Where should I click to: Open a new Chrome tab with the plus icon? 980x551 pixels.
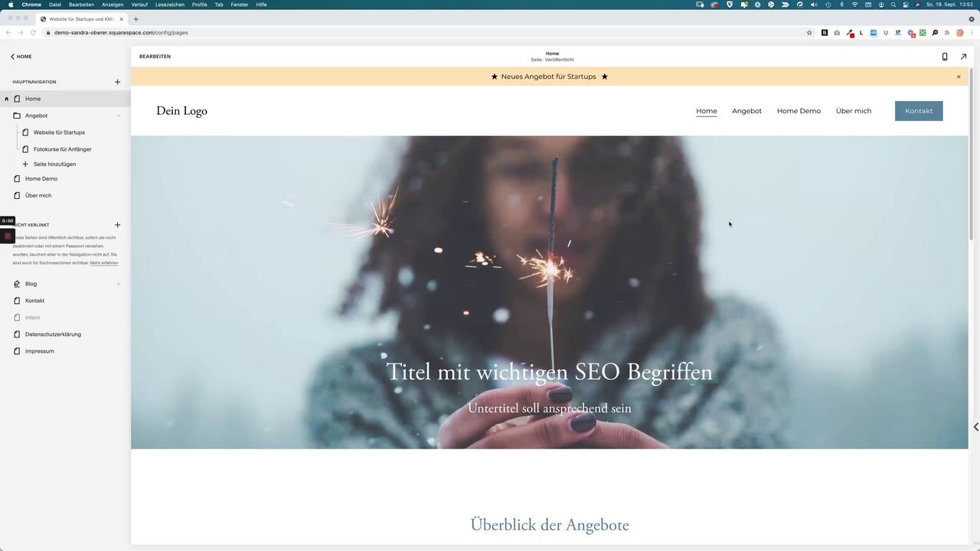point(136,19)
